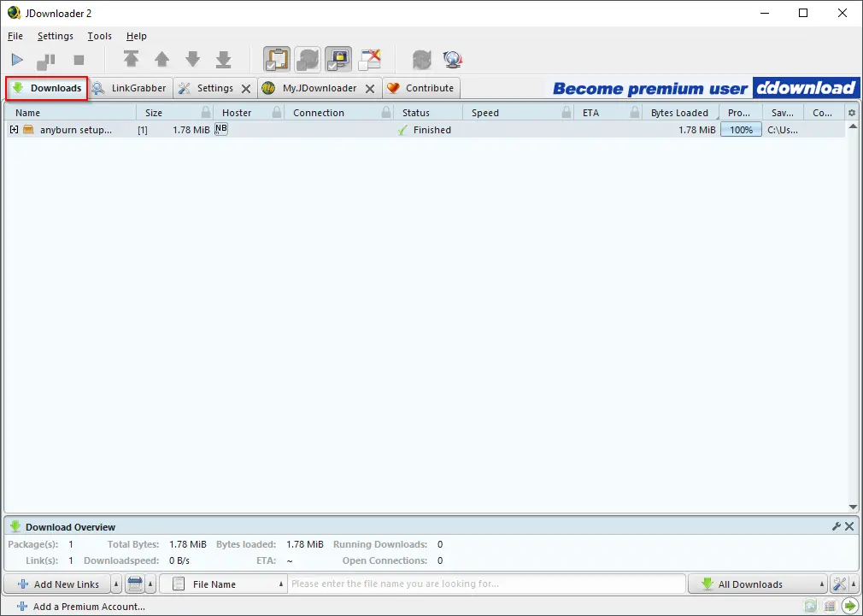The width and height of the screenshot is (863, 616).
Task: Click the Add New Links button
Action: (58, 584)
